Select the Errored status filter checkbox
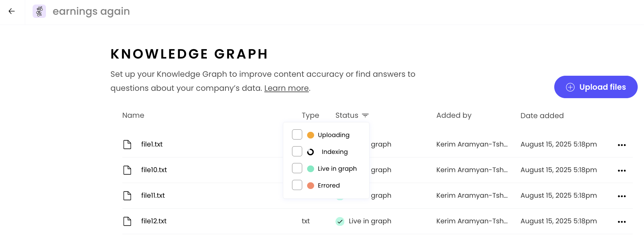This screenshot has width=644, height=237. [297, 185]
